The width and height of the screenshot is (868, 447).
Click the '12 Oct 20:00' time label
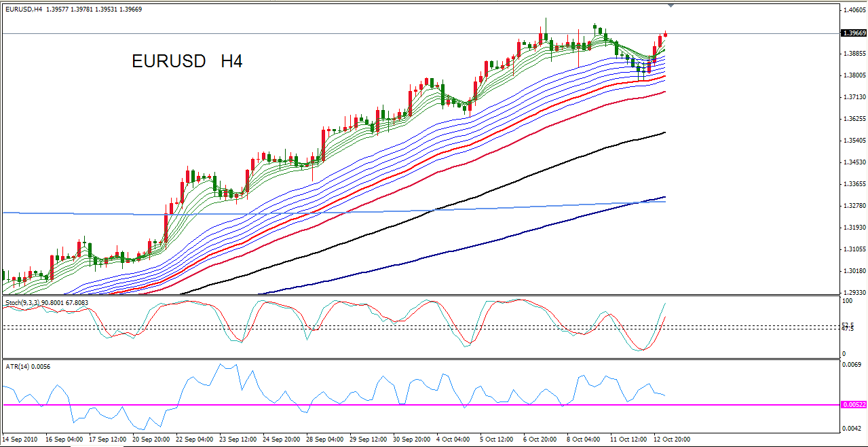[x=673, y=440]
